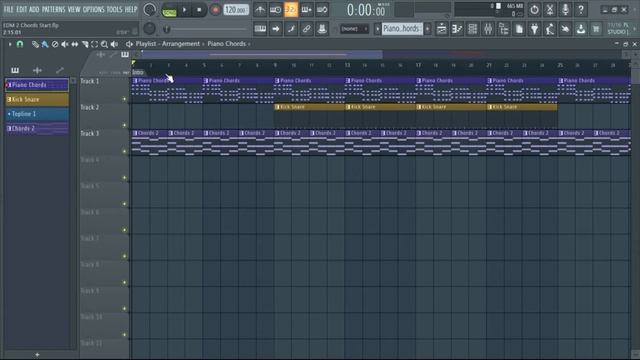The image size is (640, 360).
Task: Toggle the metronome icon
Action: click(260, 9)
